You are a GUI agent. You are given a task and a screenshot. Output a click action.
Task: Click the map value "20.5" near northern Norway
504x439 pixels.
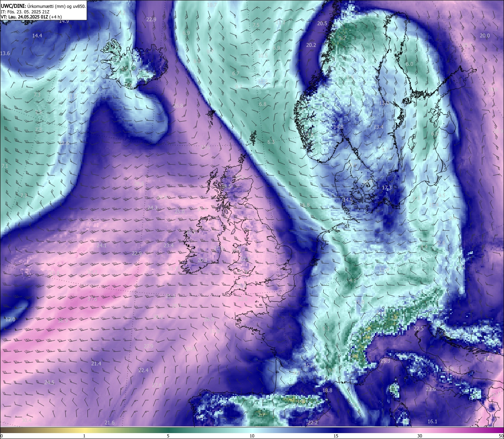pos(322,23)
